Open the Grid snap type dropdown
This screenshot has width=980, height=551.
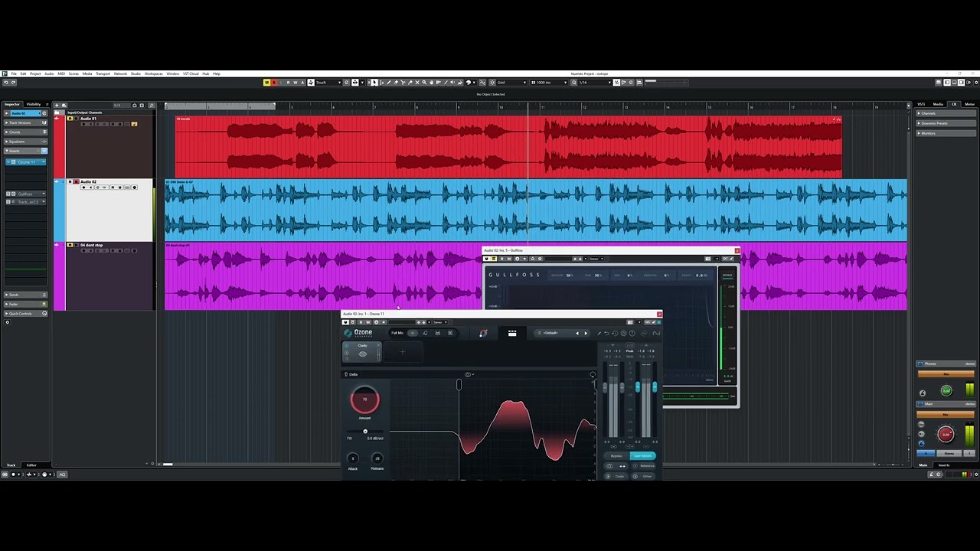pos(511,82)
